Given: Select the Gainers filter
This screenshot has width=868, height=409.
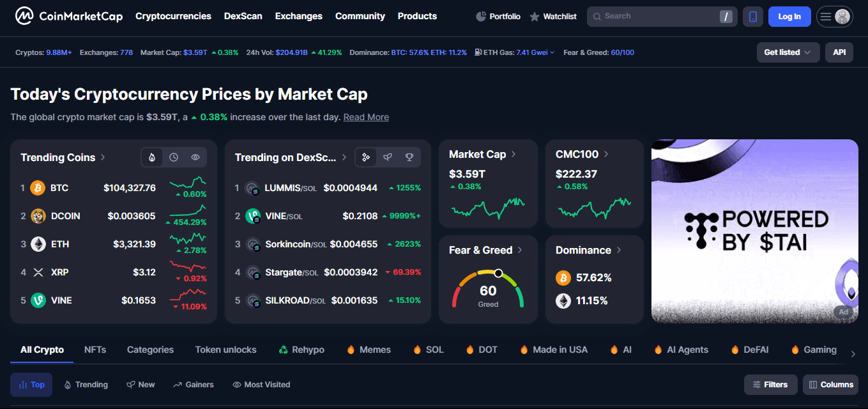Looking at the screenshot, I should (x=194, y=385).
